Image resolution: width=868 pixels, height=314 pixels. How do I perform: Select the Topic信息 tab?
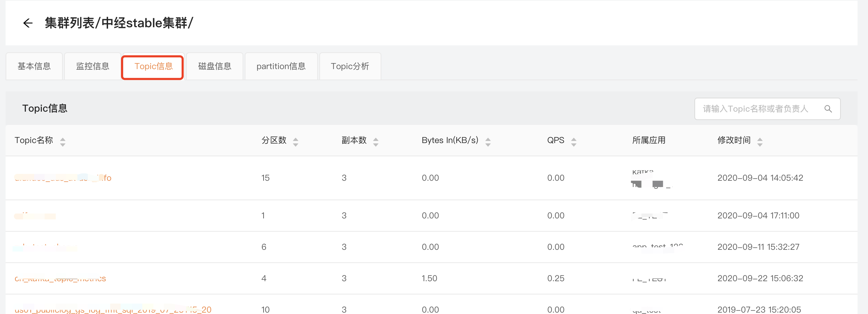(153, 66)
